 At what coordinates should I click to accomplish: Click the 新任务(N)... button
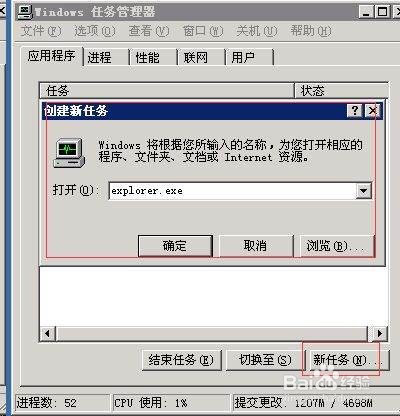click(x=347, y=360)
